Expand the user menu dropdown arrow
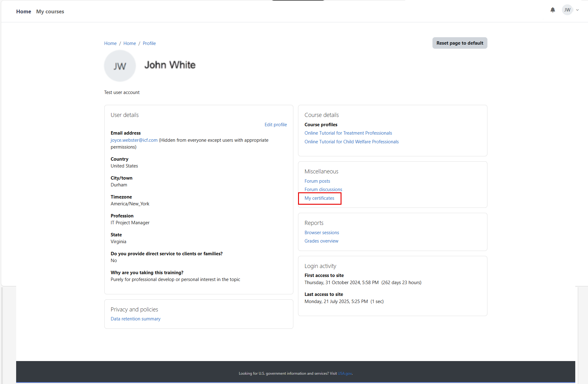Image resolution: width=588 pixels, height=384 pixels. (x=577, y=10)
